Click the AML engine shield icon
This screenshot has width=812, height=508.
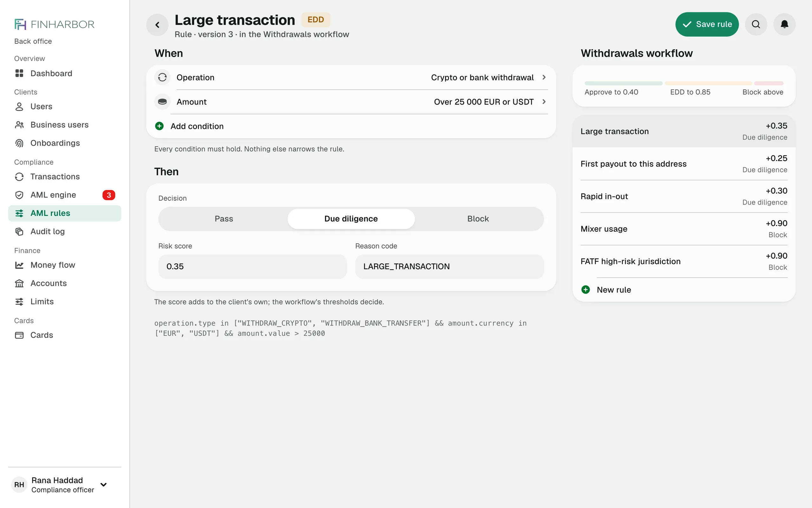19,195
